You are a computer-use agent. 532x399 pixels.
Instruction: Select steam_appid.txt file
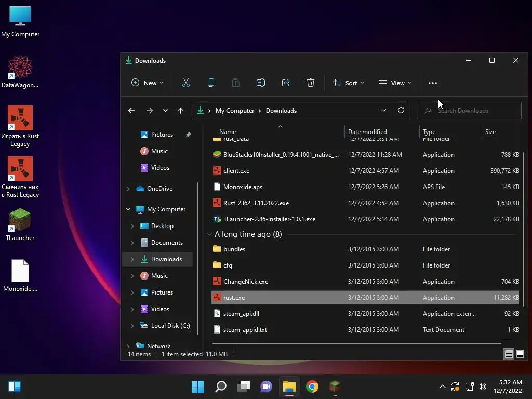click(365, 330)
